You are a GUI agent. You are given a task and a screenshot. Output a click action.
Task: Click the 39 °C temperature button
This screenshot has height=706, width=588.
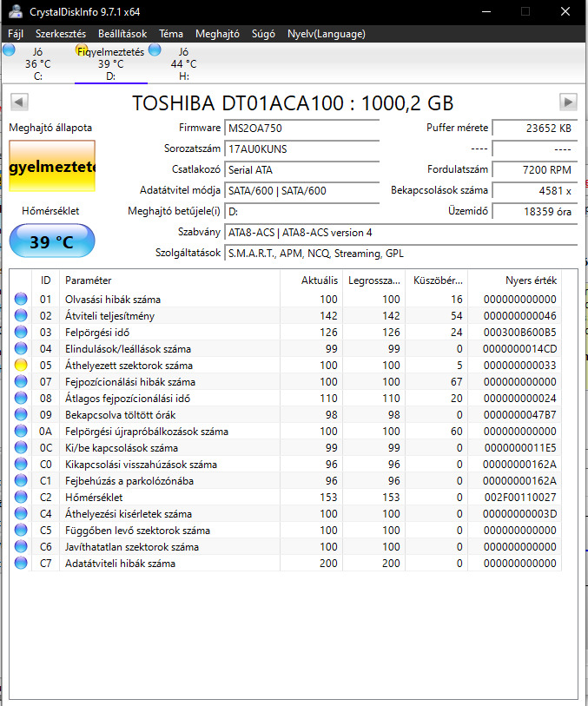52,241
